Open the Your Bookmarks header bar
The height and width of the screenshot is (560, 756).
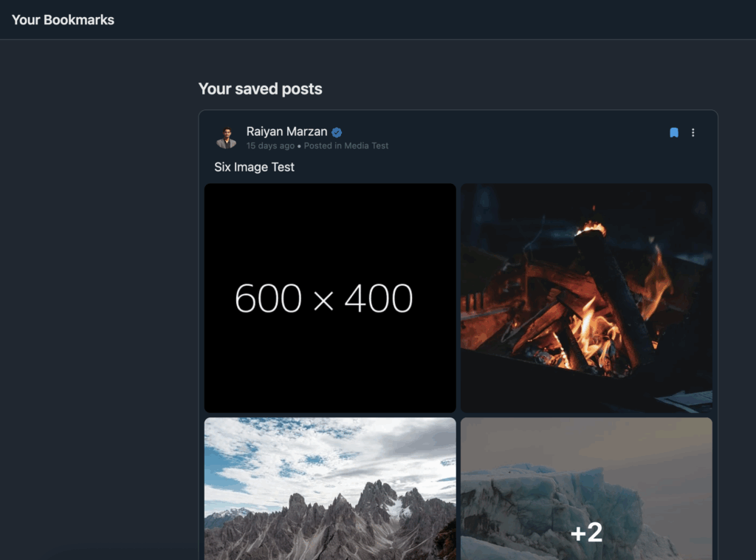click(x=63, y=20)
